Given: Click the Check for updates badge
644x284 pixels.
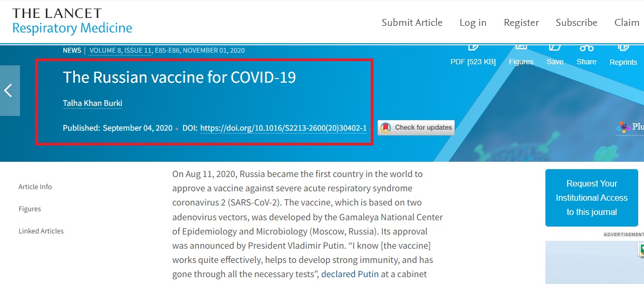Looking at the screenshot, I should coord(416,128).
